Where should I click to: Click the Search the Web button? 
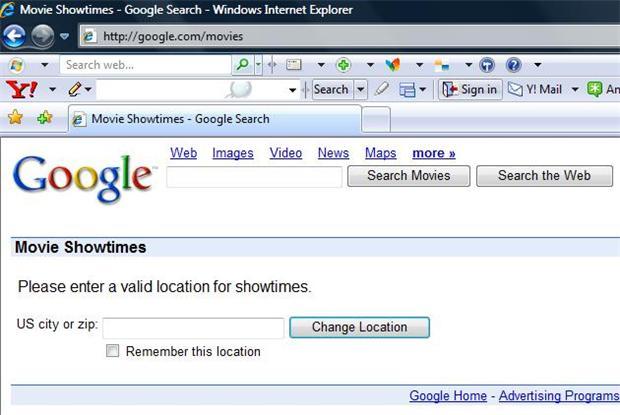coord(544,175)
